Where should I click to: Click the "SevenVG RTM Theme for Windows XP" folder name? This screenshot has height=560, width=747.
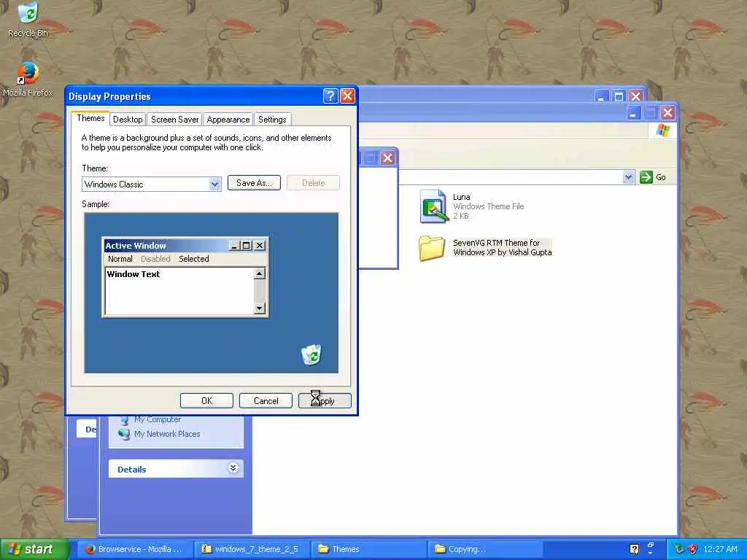[x=502, y=248]
